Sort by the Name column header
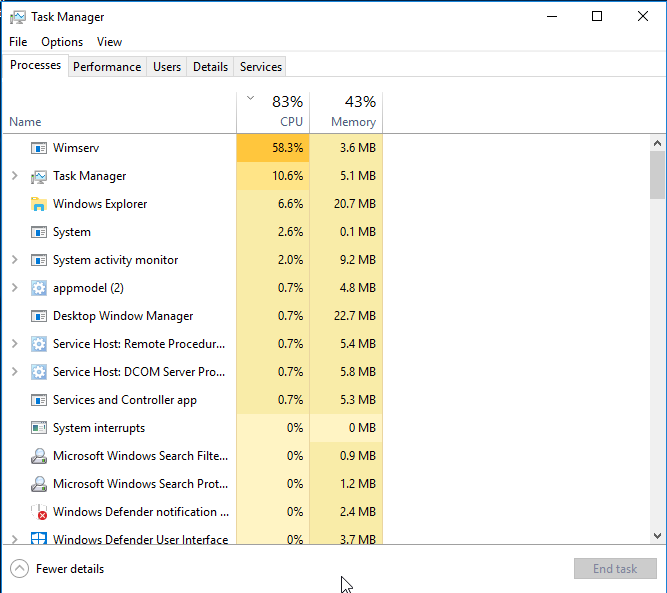This screenshot has height=593, width=667. click(x=120, y=112)
